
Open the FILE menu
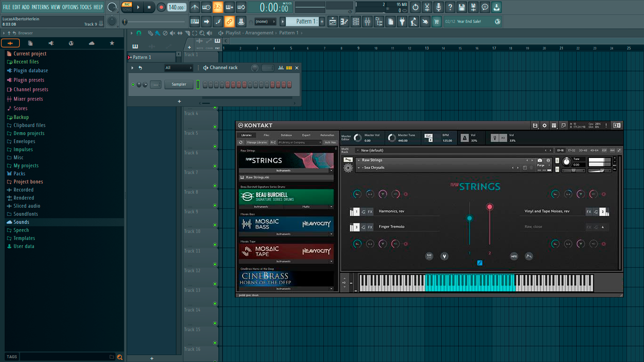point(7,7)
